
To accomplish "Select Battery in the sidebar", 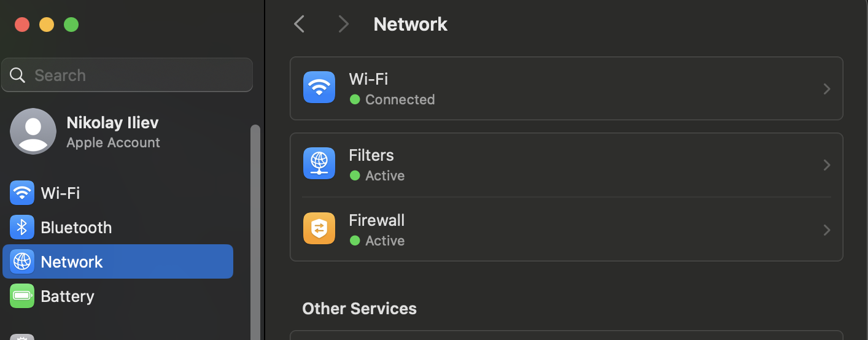I will tap(68, 296).
